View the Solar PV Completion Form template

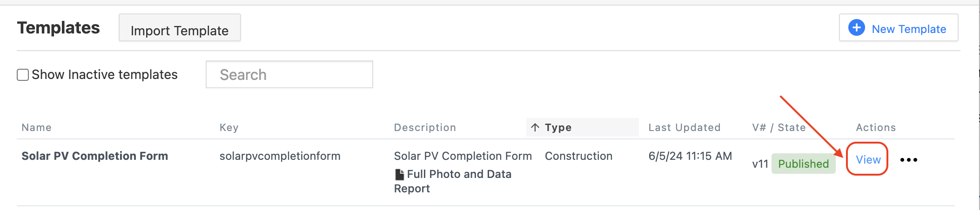click(x=868, y=159)
